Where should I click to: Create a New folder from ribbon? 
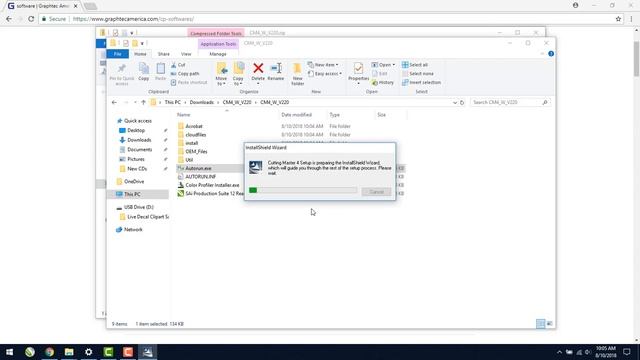(298, 73)
